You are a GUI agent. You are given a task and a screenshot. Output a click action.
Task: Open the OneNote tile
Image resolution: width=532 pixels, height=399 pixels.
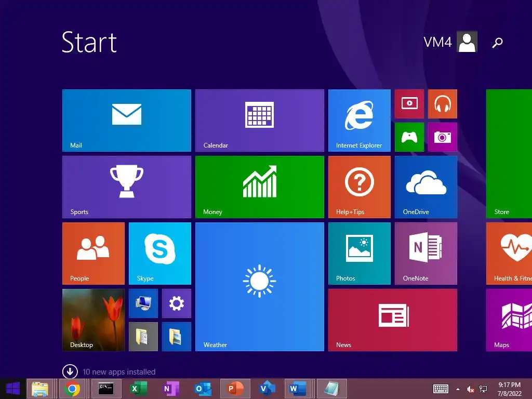pyautogui.click(x=426, y=254)
